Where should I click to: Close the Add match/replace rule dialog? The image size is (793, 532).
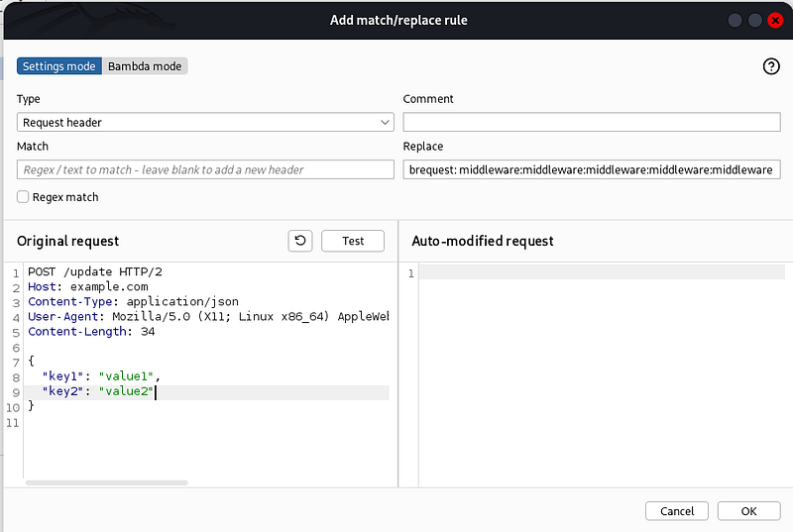coord(775,20)
